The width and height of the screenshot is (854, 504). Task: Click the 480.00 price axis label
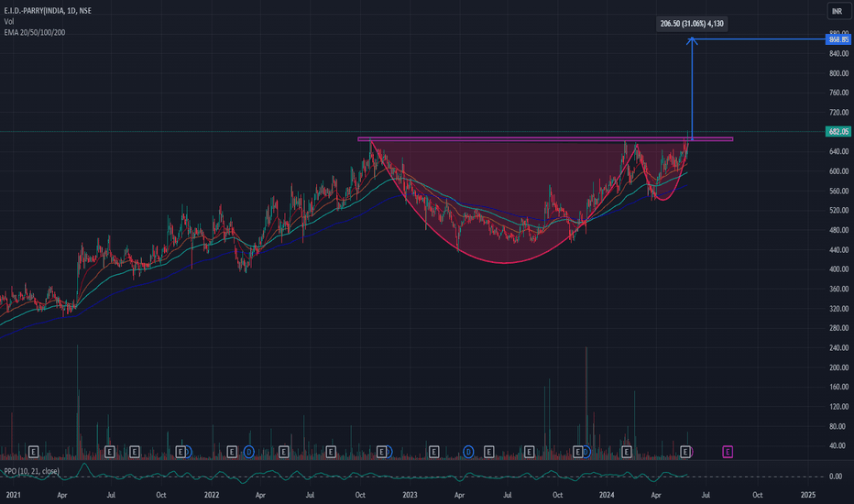(838, 230)
